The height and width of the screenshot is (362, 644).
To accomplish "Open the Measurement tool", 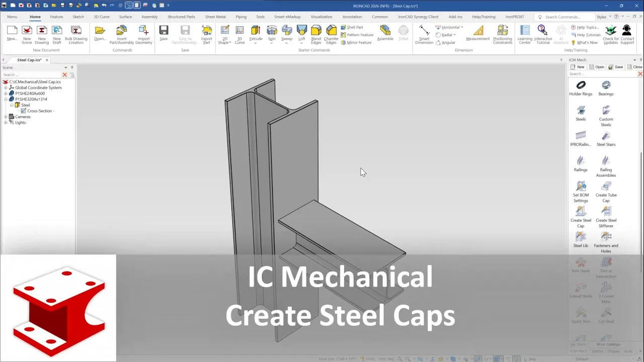I will click(x=478, y=34).
